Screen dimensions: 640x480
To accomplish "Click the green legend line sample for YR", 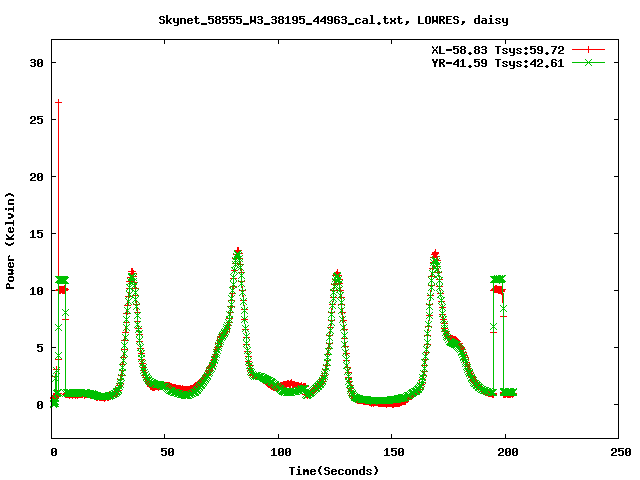I will point(588,62).
